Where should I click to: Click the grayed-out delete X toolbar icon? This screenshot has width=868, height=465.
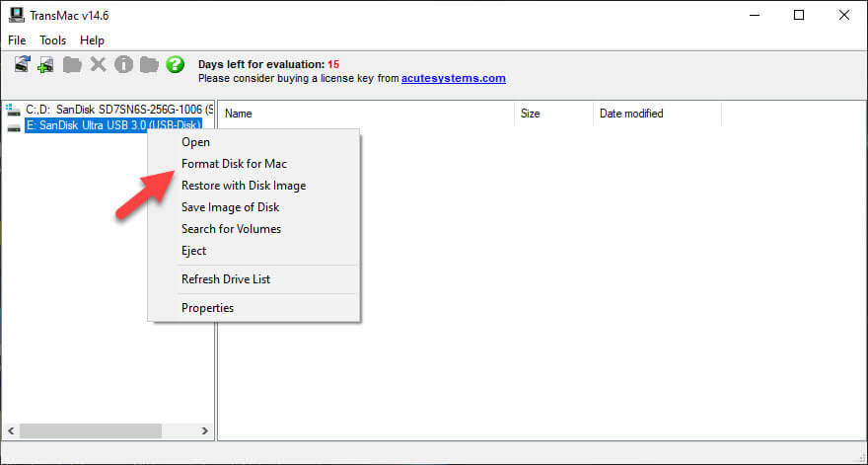coord(98,65)
